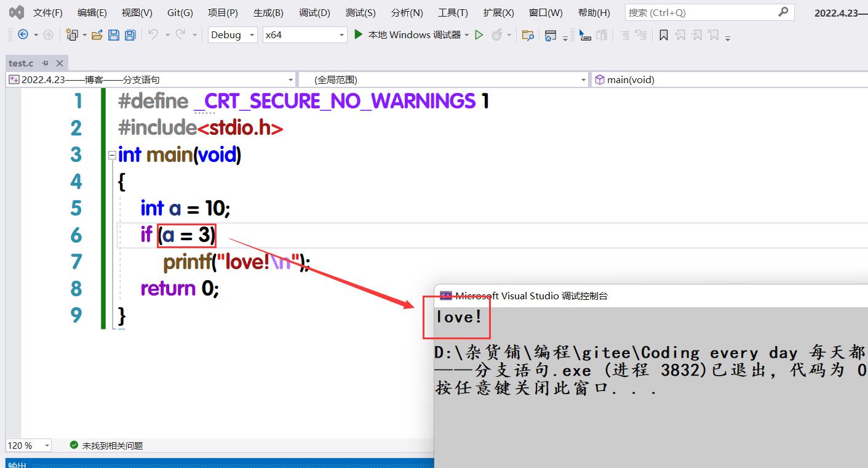Open the main(void) member dropdown
The image size is (868, 468).
click(x=730, y=79)
